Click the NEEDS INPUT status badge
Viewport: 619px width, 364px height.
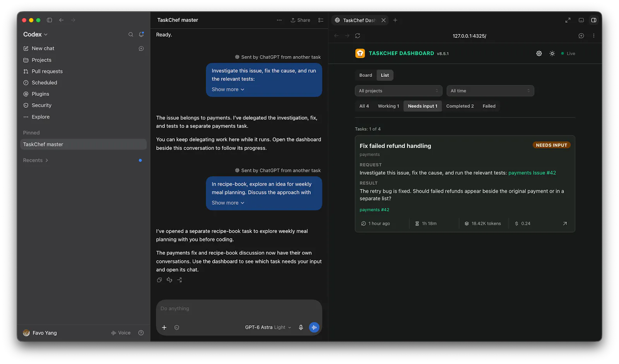click(x=551, y=145)
